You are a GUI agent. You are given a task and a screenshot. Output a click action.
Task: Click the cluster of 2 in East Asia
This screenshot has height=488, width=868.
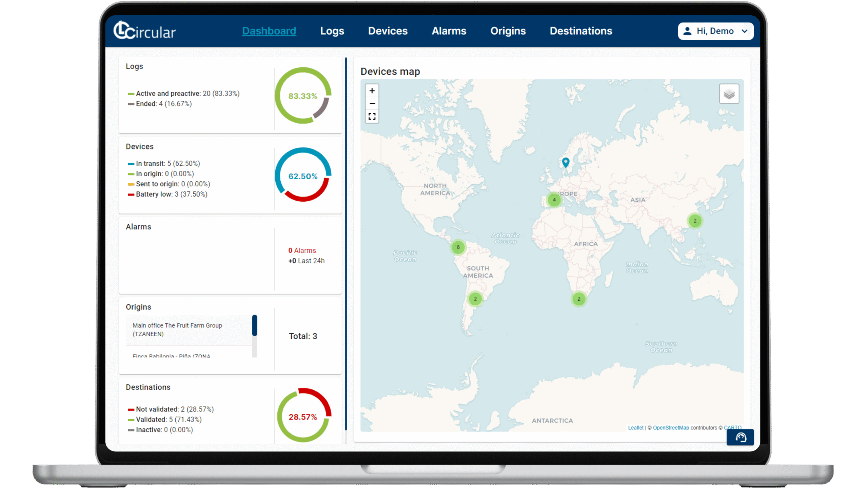point(695,221)
